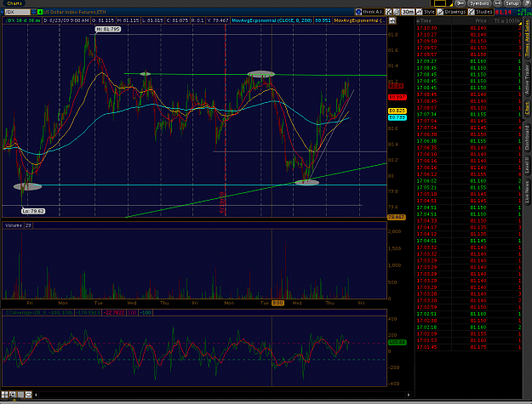Click the chart expand icon beside think A.I.

pos(389,12)
